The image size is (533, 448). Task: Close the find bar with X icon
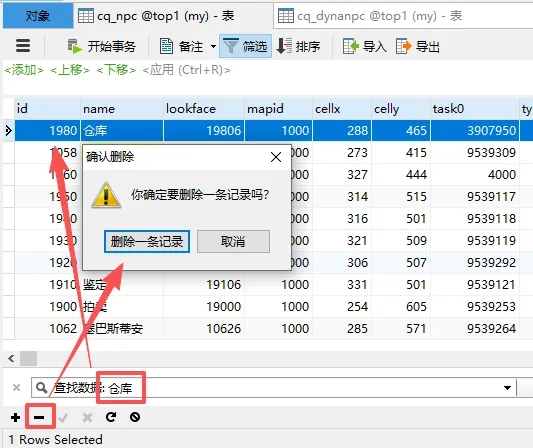pyautogui.click(x=16, y=387)
